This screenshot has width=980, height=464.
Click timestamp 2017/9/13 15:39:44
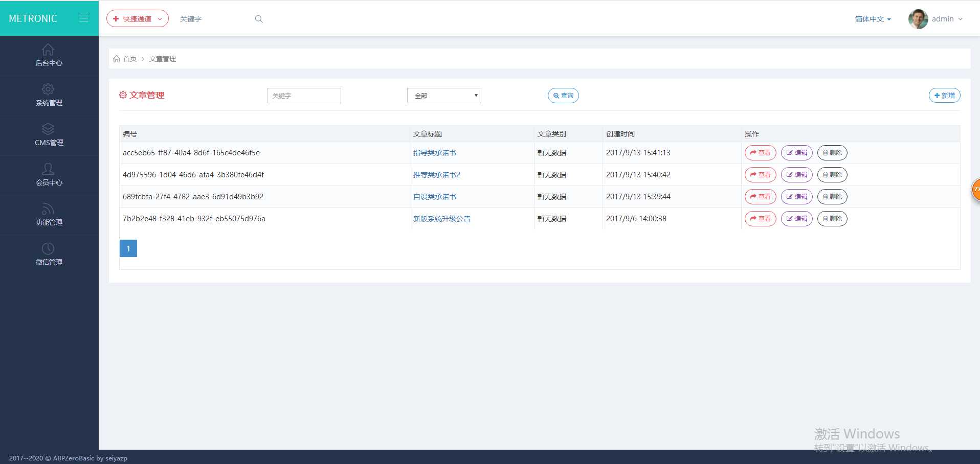click(638, 197)
